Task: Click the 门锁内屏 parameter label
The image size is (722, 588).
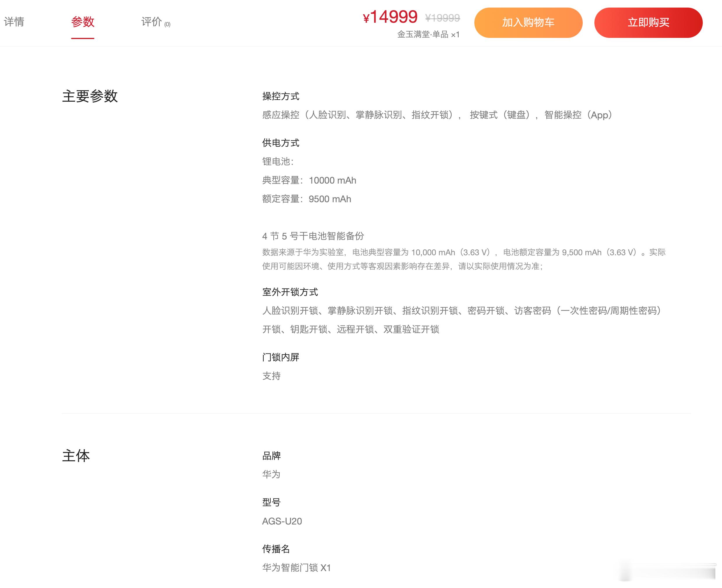Action: [280, 357]
